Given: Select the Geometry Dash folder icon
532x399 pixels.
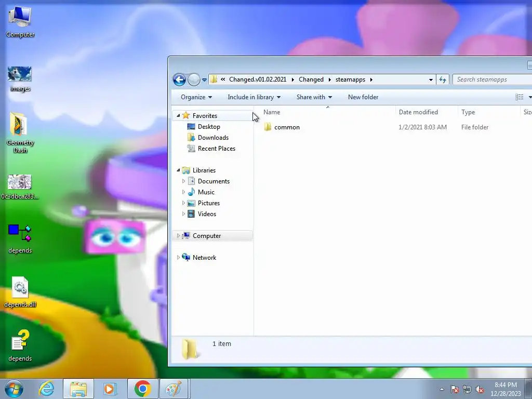Looking at the screenshot, I should coord(20,132).
